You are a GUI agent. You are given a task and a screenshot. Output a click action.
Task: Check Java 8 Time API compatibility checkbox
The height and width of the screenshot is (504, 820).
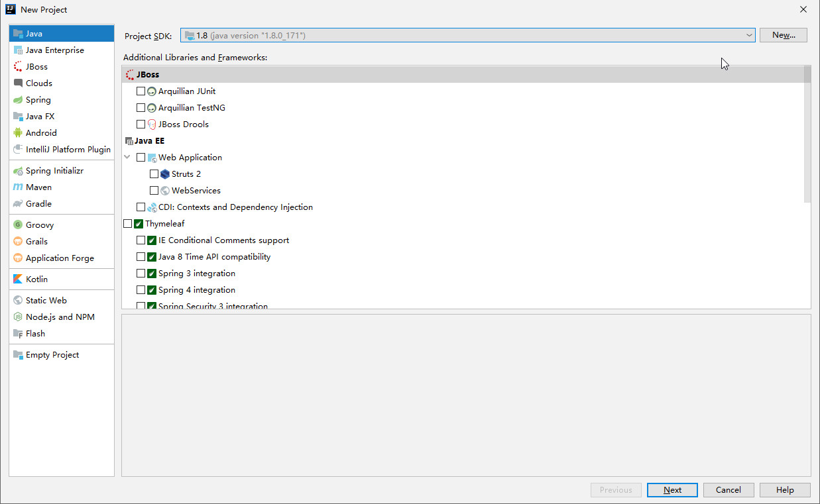(141, 257)
